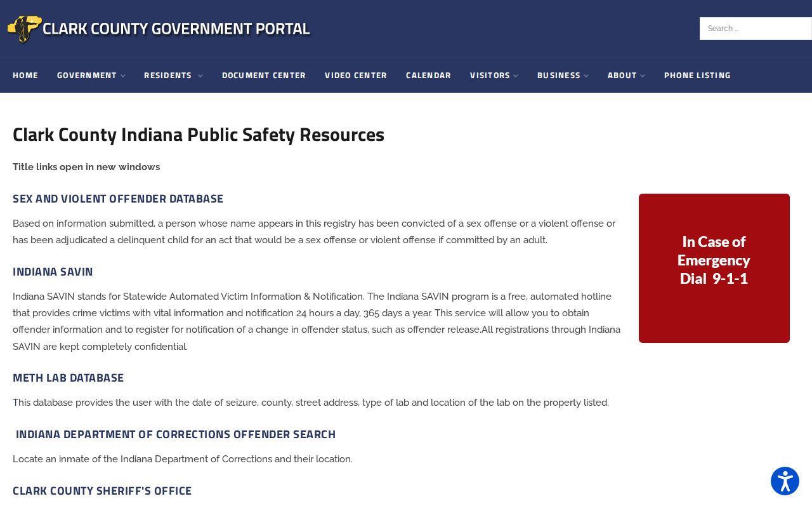Open the Video Center page
812x508 pixels.
pos(356,76)
